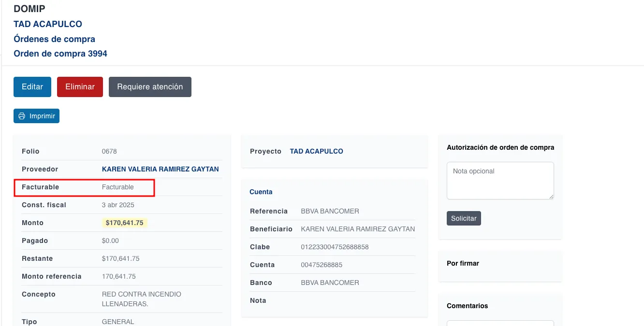Focus the Nota opcional text area
The image size is (644, 326).
point(500,180)
